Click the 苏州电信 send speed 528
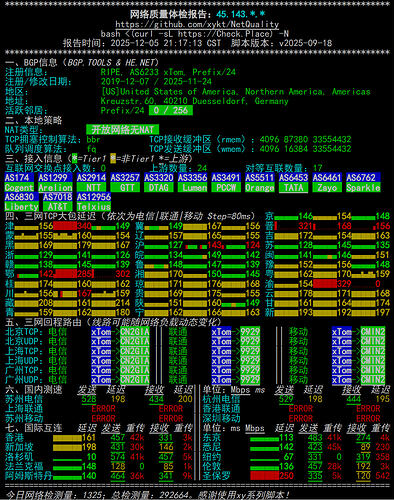 [x=89, y=399]
